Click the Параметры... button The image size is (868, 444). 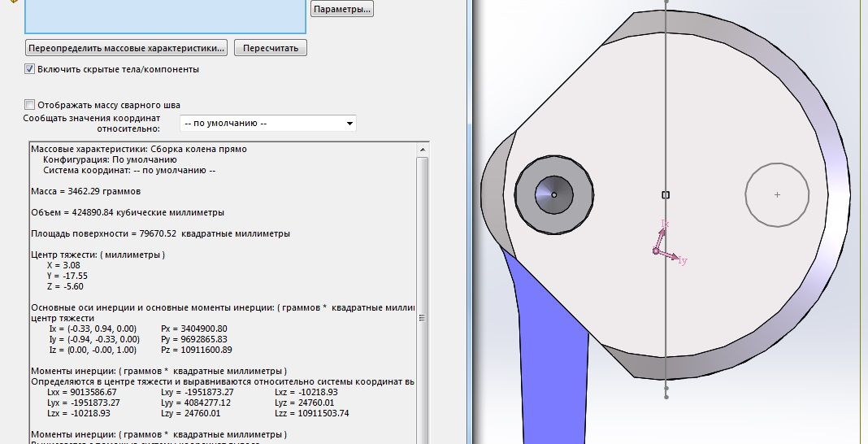(x=341, y=9)
